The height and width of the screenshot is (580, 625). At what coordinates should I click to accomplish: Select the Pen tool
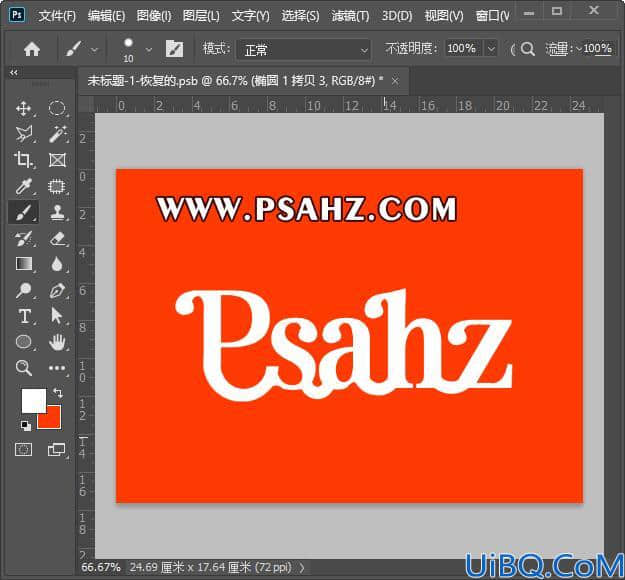(57, 290)
